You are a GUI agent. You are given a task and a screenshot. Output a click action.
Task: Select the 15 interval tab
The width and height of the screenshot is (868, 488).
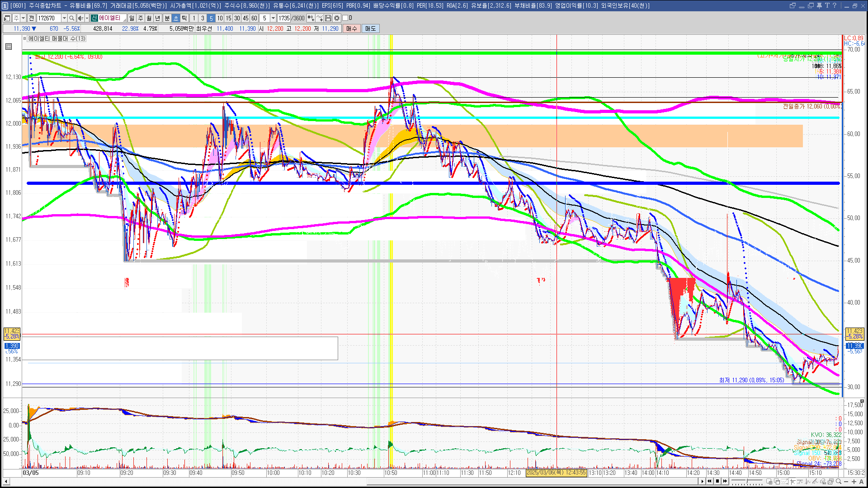coord(228,18)
